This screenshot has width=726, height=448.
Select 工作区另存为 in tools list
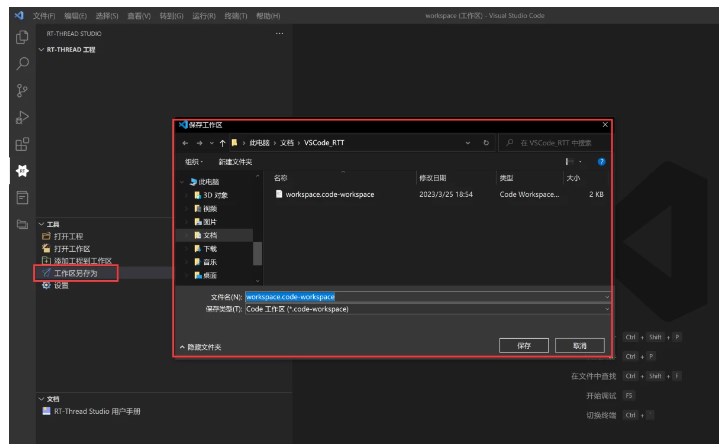(x=75, y=273)
